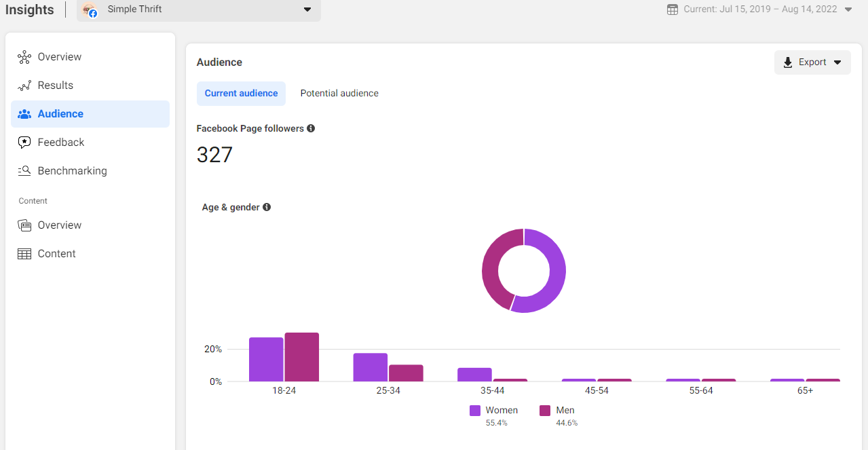Expand the date range dropdown arrow
Screen dimensions: 868x450
[848, 10]
